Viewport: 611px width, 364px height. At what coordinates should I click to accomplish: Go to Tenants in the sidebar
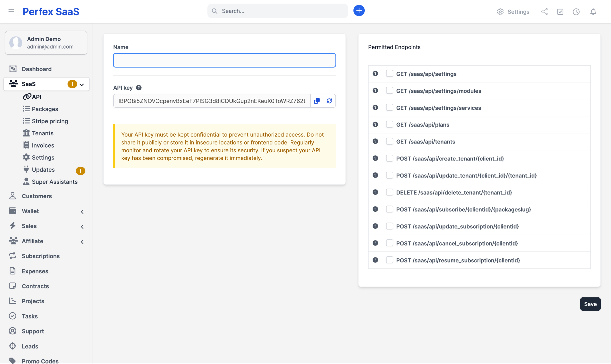click(x=42, y=133)
